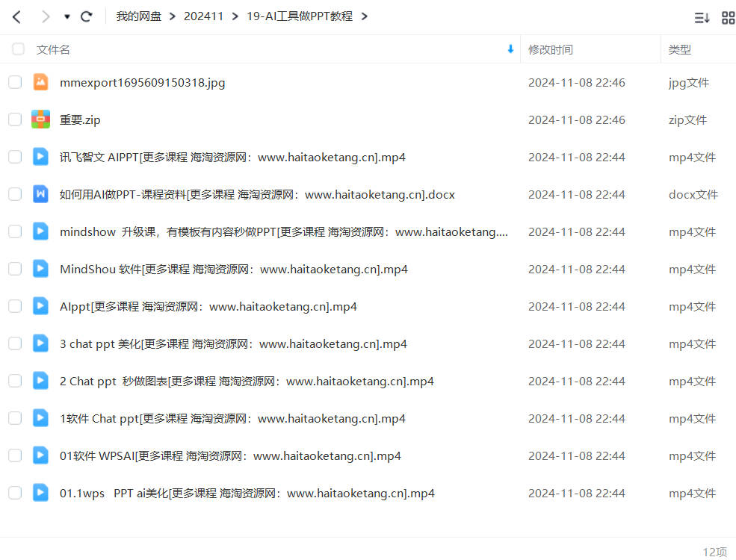Check the box for 如何用AI做PPT docx
Screen dimensions: 736x560
[15, 194]
